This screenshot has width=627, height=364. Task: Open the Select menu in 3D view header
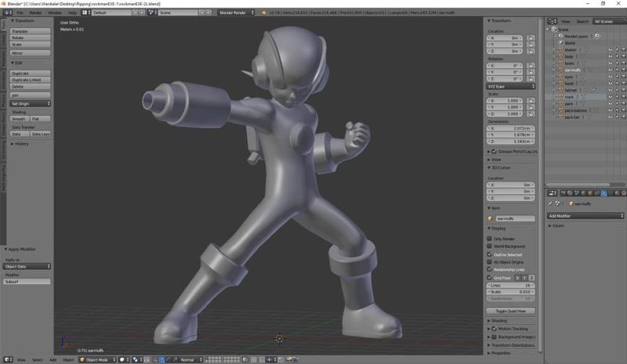pyautogui.click(x=38, y=359)
